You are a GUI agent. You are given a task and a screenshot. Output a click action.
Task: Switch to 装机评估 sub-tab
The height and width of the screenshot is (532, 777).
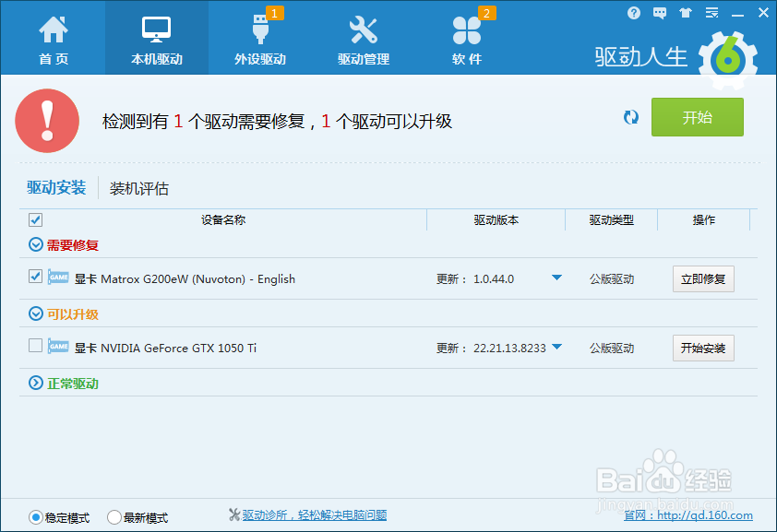point(138,188)
